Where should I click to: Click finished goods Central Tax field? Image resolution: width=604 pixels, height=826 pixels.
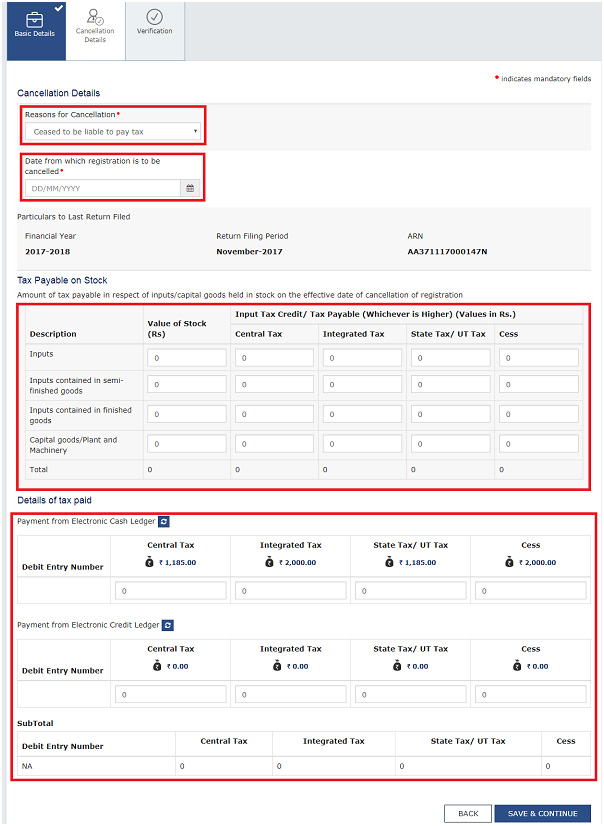pyautogui.click(x=274, y=414)
